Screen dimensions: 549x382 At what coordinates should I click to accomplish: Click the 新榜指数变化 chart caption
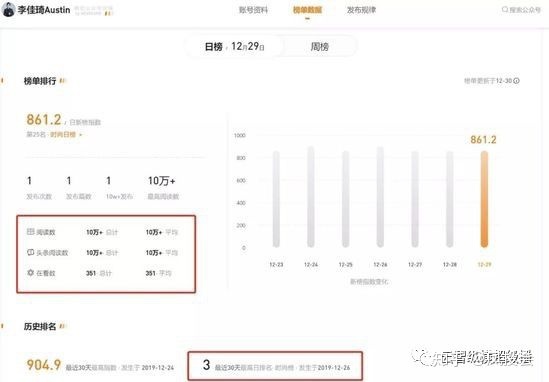click(x=369, y=282)
